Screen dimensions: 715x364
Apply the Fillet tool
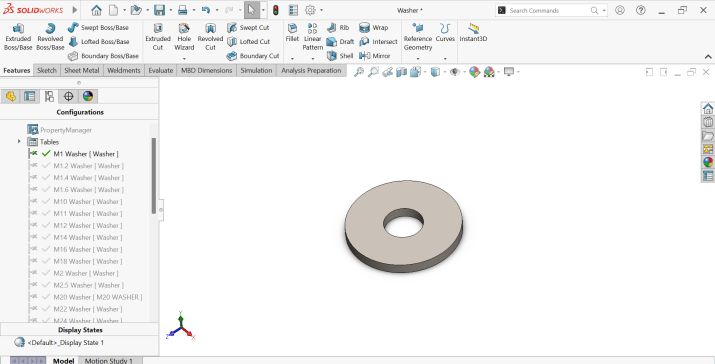pos(292,32)
